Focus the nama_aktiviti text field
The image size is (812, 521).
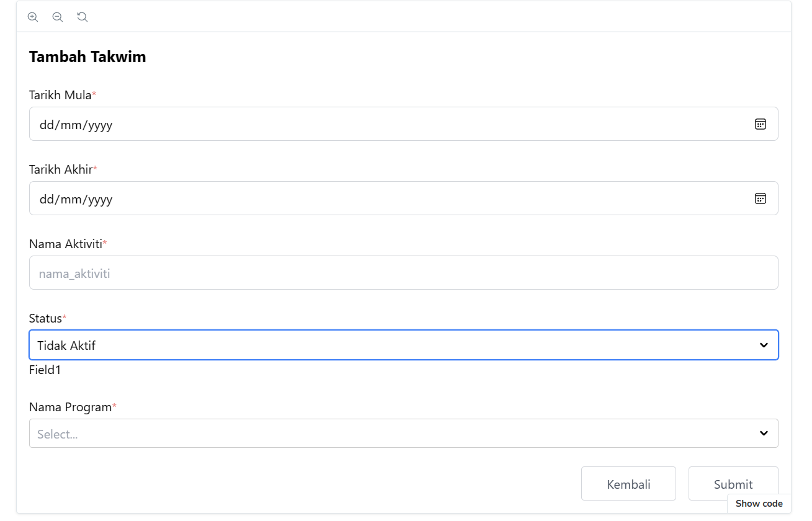click(x=403, y=273)
